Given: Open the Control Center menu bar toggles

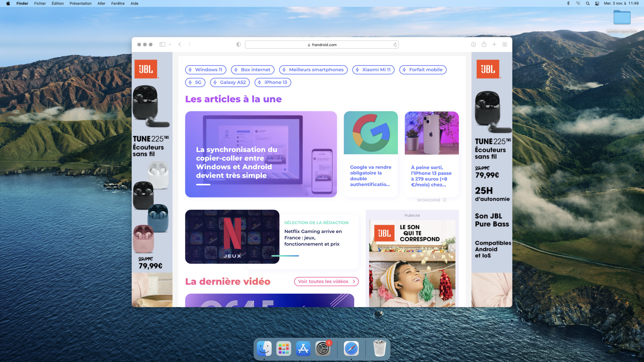Looking at the screenshot, I should coord(597,4).
